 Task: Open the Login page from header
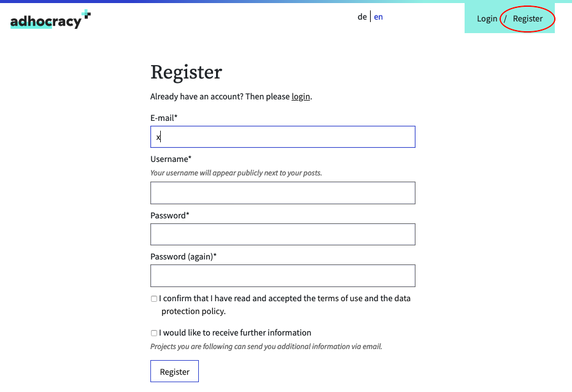[487, 18]
